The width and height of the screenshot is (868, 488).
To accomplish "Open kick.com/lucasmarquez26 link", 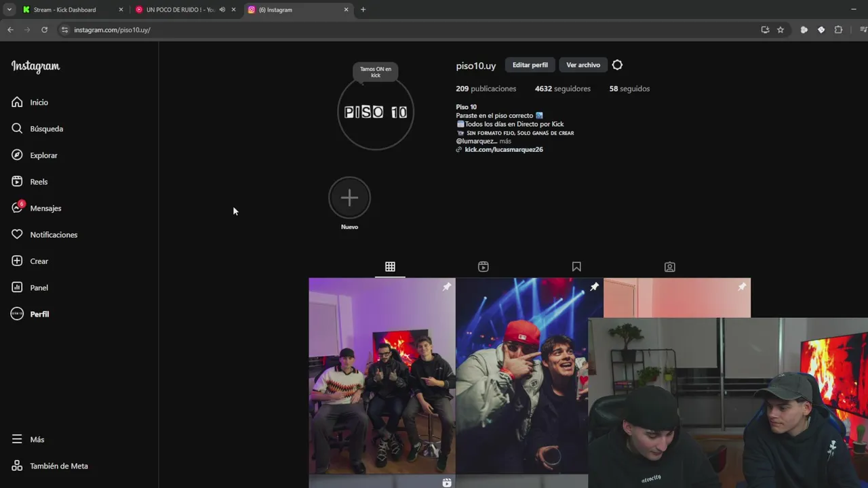I will tap(504, 150).
